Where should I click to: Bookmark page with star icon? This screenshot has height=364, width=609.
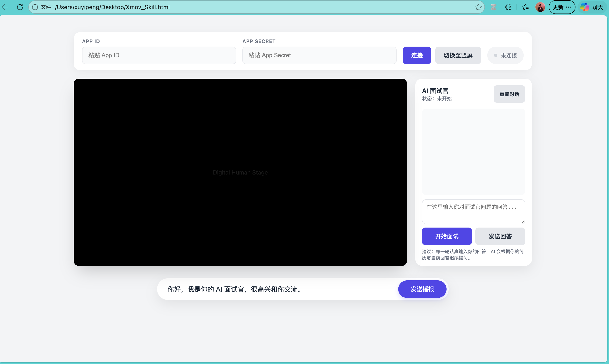[478, 7]
